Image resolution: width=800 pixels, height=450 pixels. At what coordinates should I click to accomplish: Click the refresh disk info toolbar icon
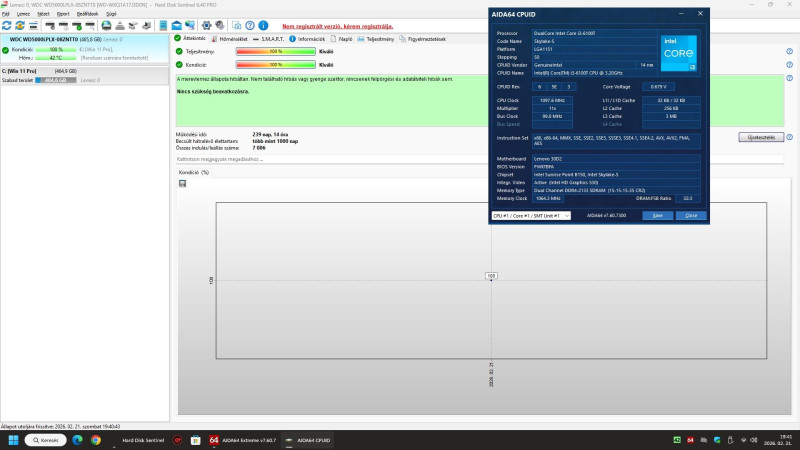pyautogui.click(x=7, y=26)
